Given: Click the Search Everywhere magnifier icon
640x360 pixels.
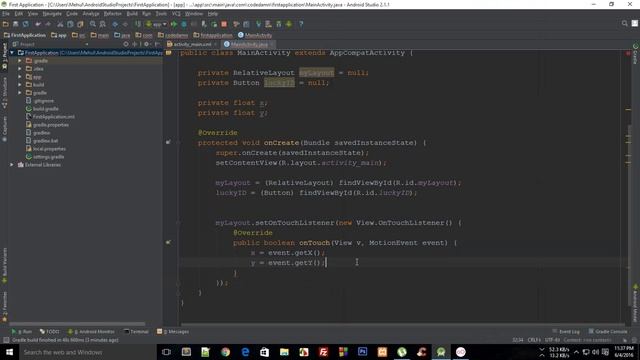Looking at the screenshot, I should coord(624,24).
